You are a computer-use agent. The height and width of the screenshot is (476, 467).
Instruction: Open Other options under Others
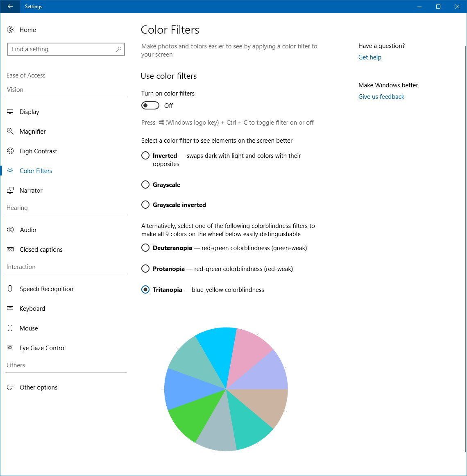[x=38, y=387]
